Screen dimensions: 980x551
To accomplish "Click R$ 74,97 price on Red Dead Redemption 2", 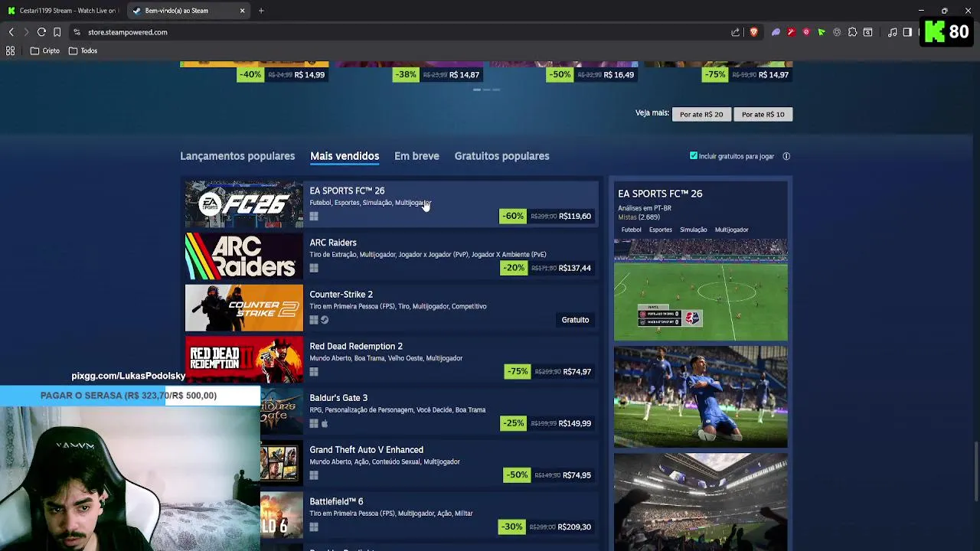I will pos(577,372).
